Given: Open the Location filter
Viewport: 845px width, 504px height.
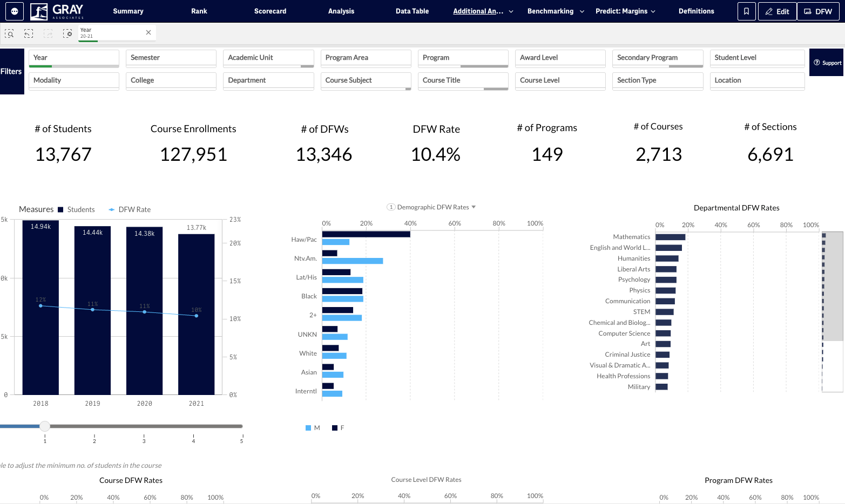Looking at the screenshot, I should point(758,81).
